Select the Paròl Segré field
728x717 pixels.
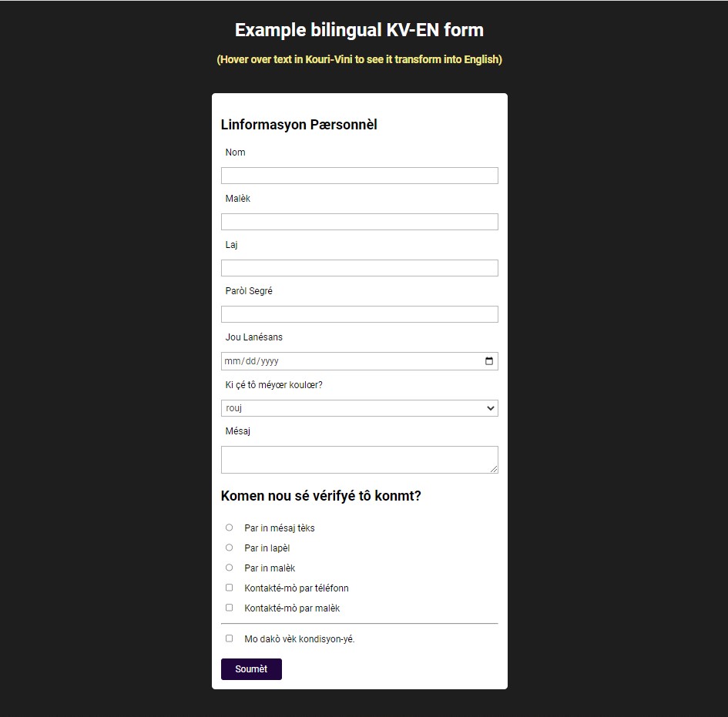[x=359, y=313]
